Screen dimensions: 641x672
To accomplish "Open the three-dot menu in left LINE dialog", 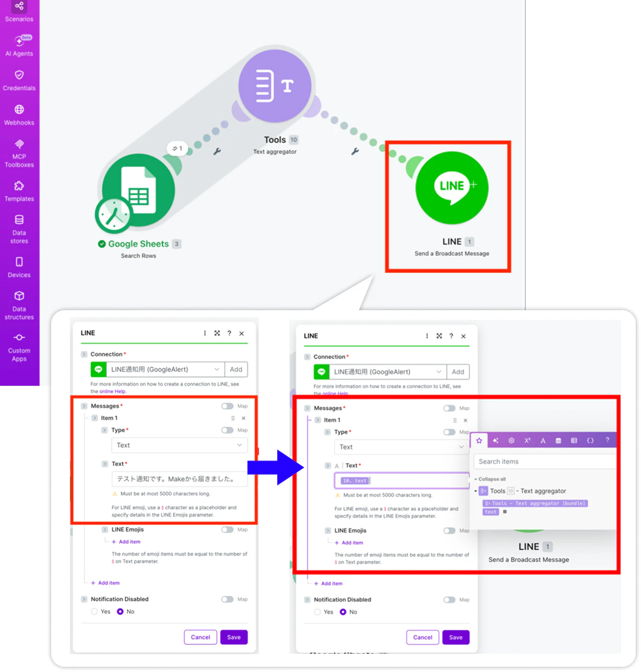I will 205,333.
